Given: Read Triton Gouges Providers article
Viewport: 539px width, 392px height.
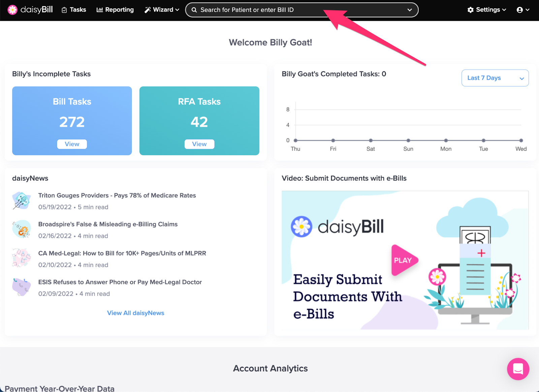Looking at the screenshot, I should (117, 195).
